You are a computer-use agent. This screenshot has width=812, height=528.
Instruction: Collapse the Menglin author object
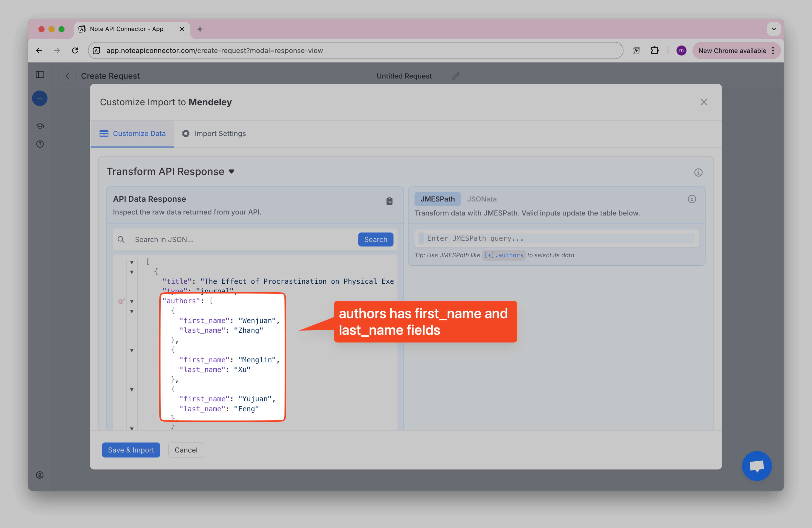132,351
